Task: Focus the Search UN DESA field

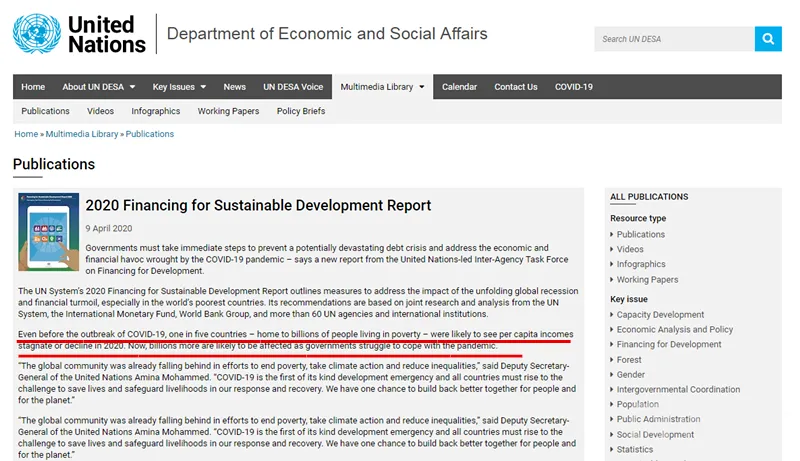Action: [x=674, y=39]
